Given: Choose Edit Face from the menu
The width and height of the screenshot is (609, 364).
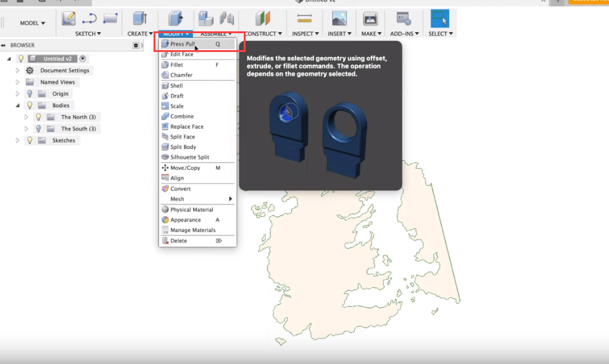Looking at the screenshot, I should point(197,54).
